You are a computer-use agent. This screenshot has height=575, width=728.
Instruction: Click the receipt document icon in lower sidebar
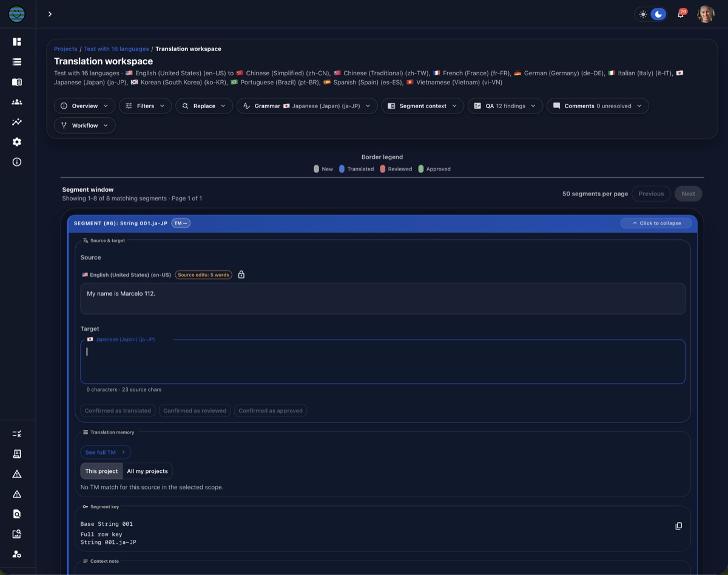click(x=17, y=454)
